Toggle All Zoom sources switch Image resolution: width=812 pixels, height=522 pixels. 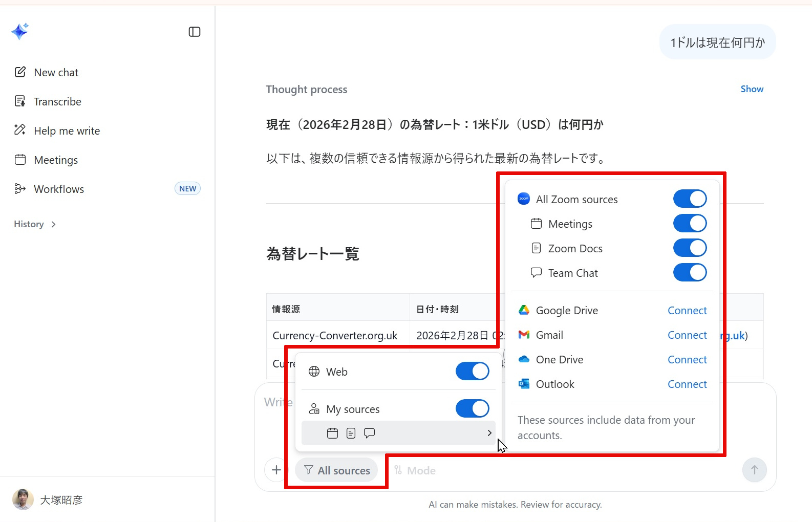[x=690, y=199]
